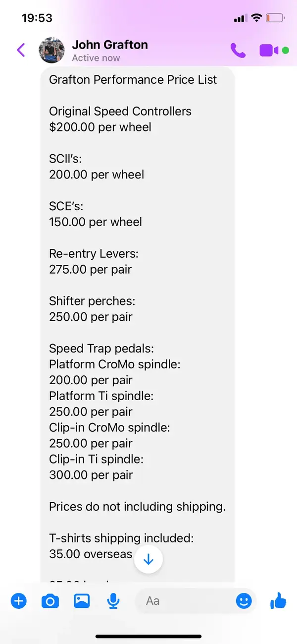Start a video call with John Grafton
This screenshot has width=297, height=644.
click(269, 50)
